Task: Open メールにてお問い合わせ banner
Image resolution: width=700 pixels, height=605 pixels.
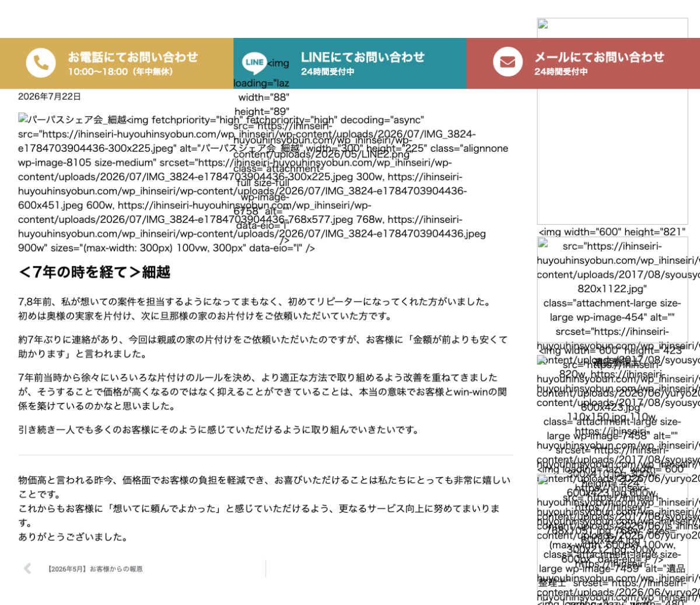Action: [583, 64]
